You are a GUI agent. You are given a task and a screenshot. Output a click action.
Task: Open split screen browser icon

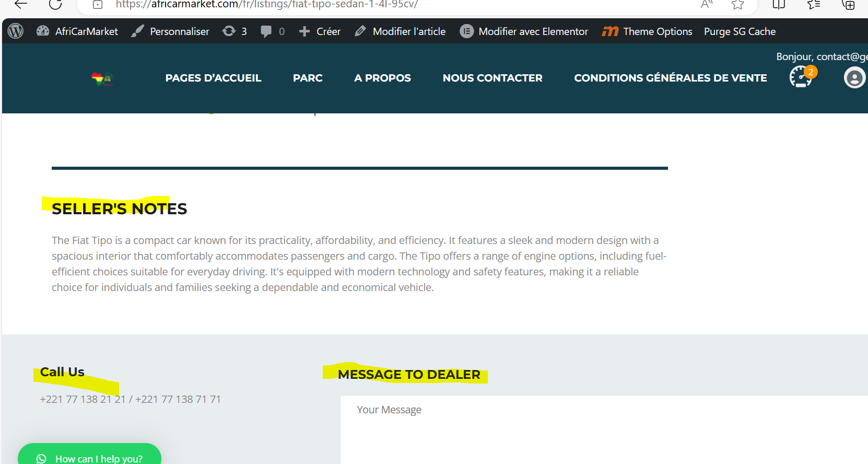click(779, 5)
